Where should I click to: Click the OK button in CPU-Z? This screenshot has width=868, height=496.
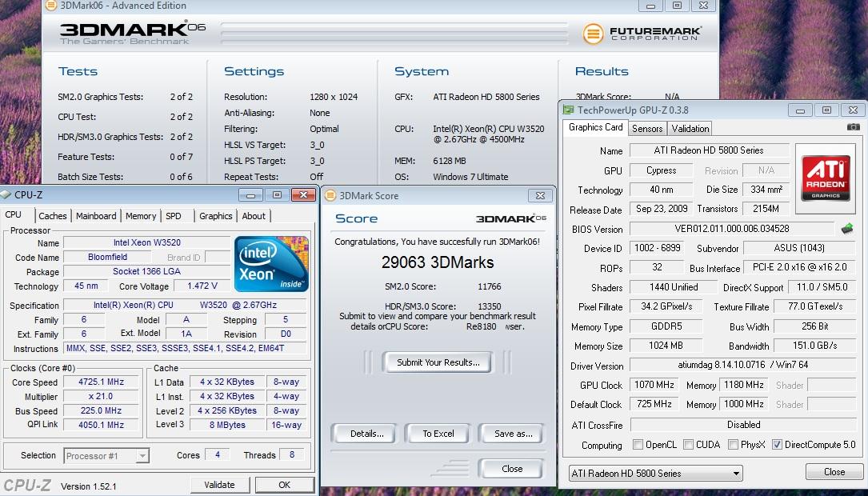[x=285, y=484]
